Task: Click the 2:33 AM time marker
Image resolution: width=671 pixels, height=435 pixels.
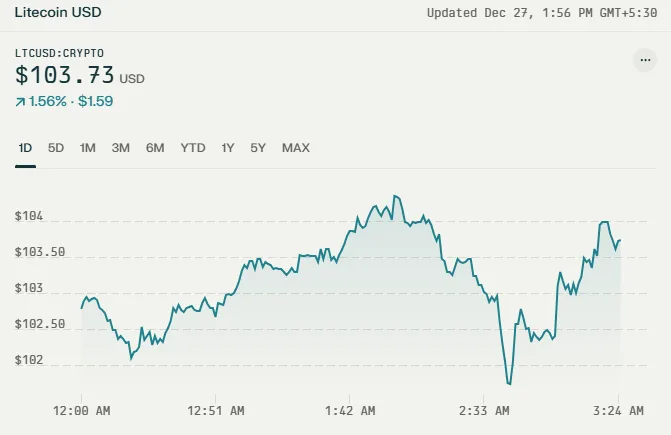Action: click(x=484, y=411)
